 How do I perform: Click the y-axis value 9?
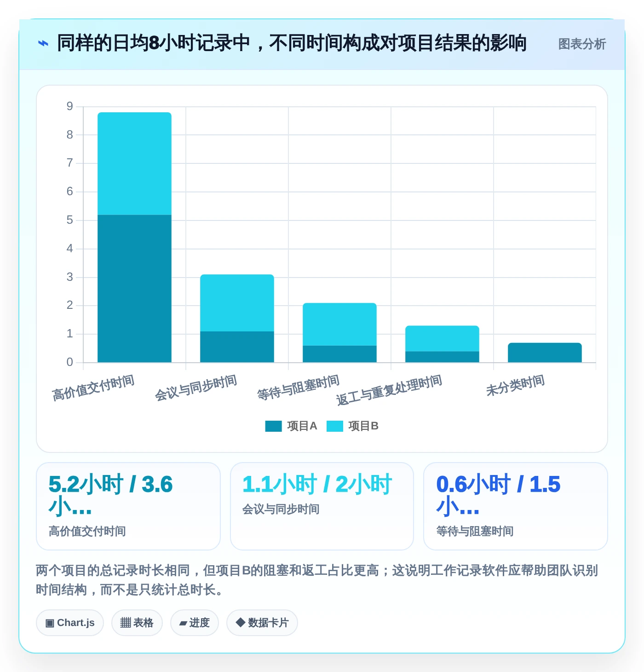(69, 106)
